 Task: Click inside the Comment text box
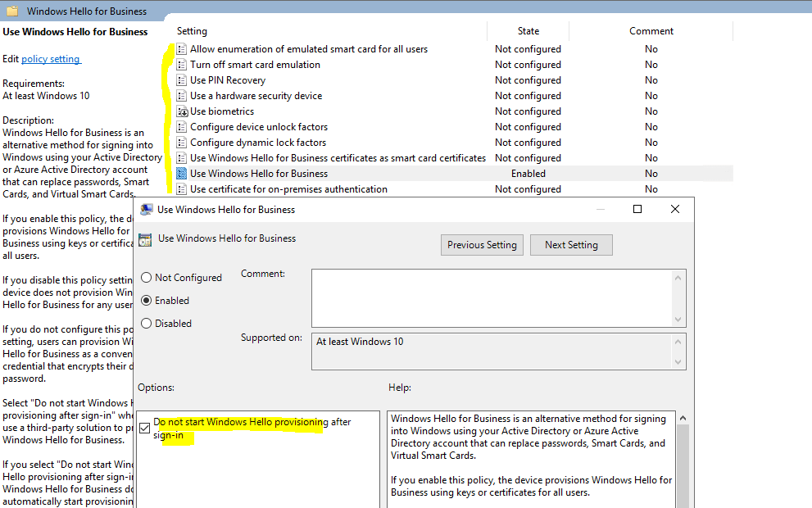coord(492,297)
